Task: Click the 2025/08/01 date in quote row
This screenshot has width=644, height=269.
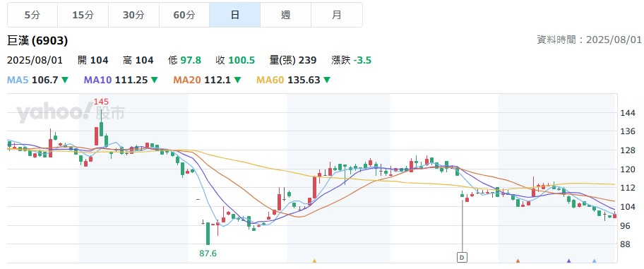Action: point(35,61)
